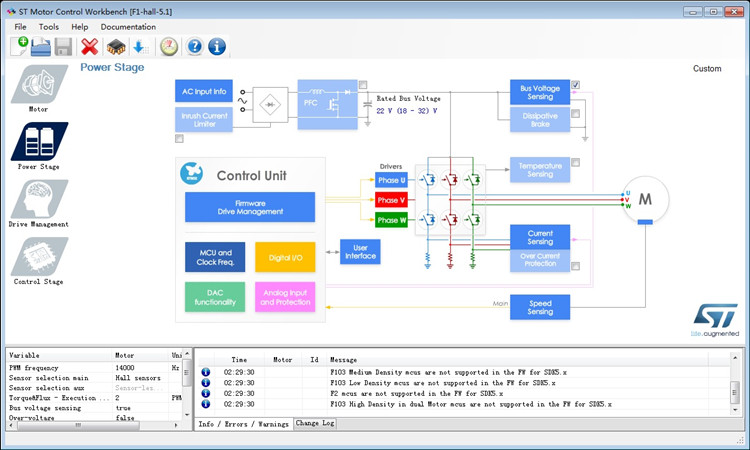Switch to Info / Errors / Warnings tab
Screen dimensions: 750x450
(x=243, y=424)
